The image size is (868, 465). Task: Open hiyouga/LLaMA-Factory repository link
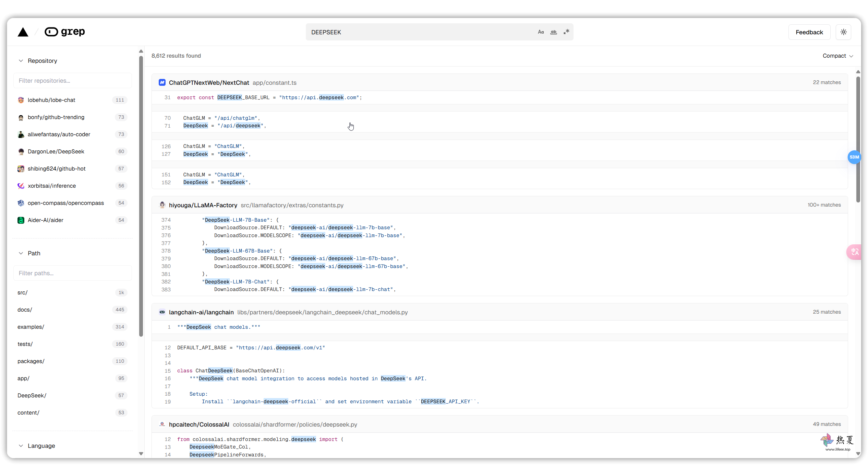pos(203,205)
